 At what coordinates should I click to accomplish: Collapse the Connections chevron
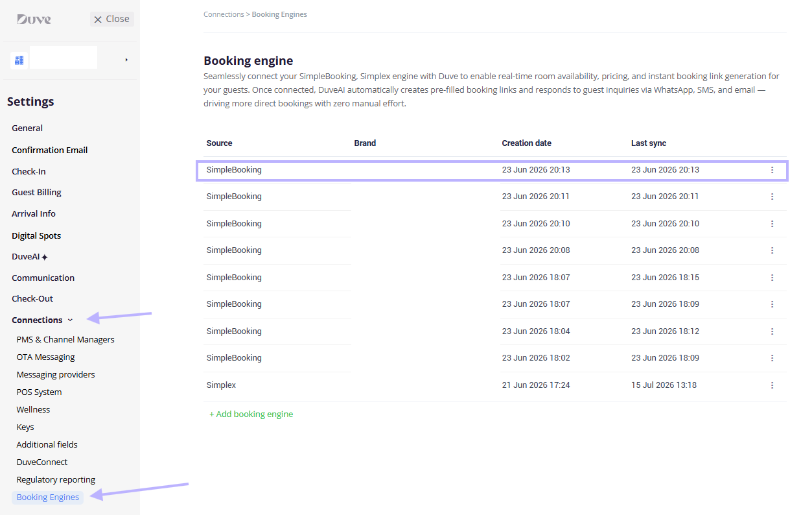click(70, 320)
